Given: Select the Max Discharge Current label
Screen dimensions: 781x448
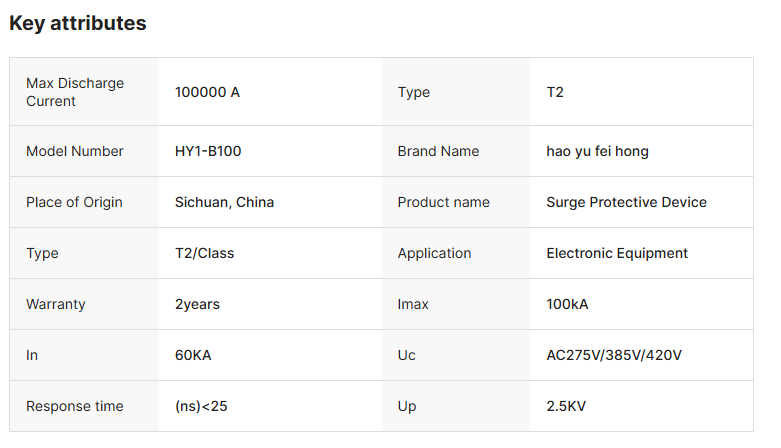Looking at the screenshot, I should [x=75, y=92].
